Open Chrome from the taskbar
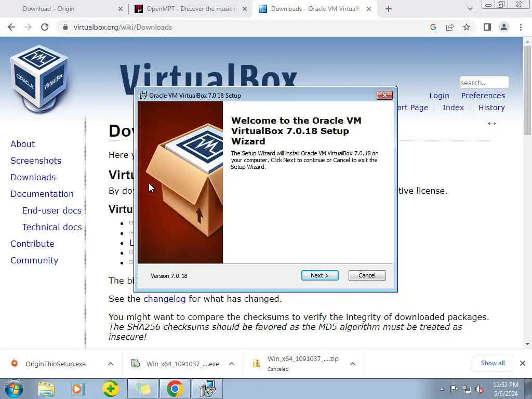The image size is (532, 399). tap(175, 389)
